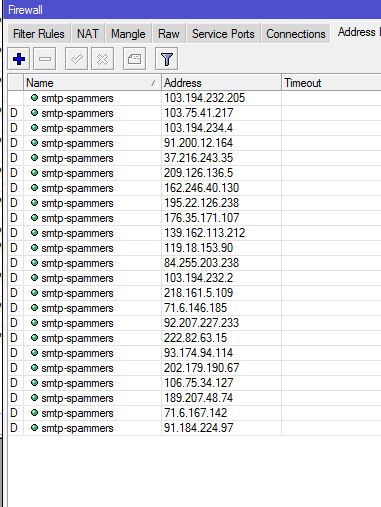Select address 71.6.167.142
This screenshot has height=507, width=381.
(x=195, y=413)
